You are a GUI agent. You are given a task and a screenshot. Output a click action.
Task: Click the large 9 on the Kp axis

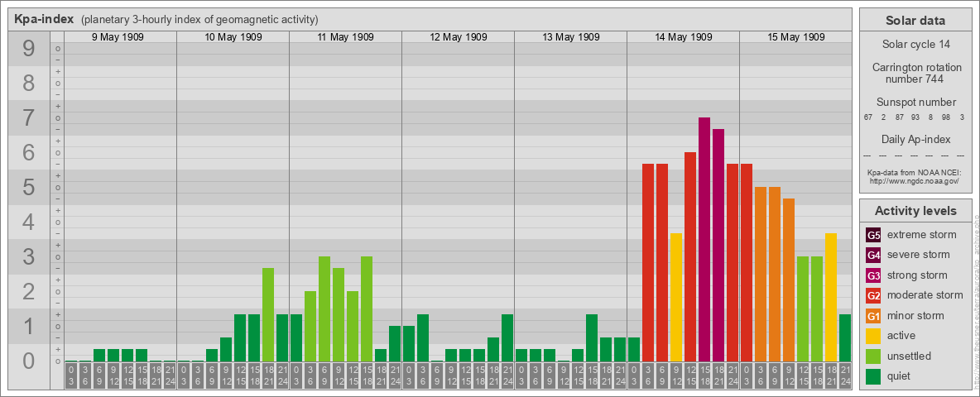click(29, 49)
